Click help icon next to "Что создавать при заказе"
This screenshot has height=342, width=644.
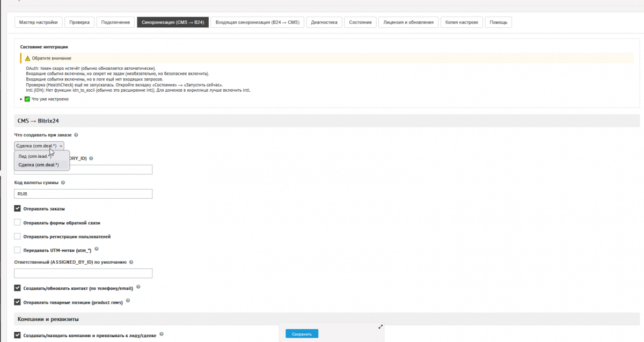coord(76,135)
